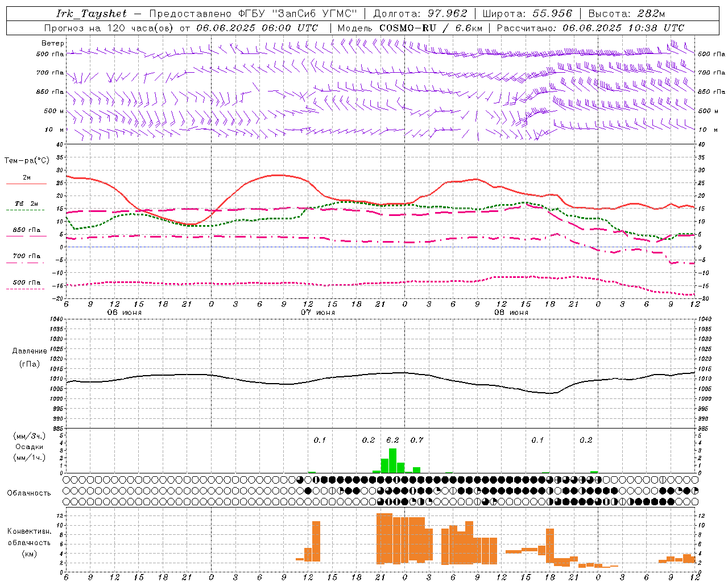The image size is (728, 582).
Task: Click the date label 07 июня
Action: (x=318, y=313)
